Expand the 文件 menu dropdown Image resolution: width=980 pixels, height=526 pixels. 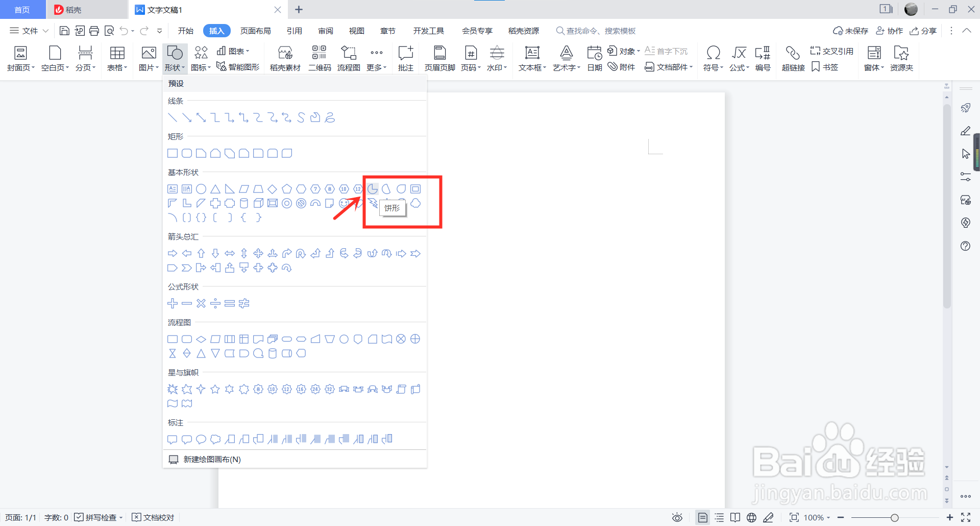[x=29, y=31]
